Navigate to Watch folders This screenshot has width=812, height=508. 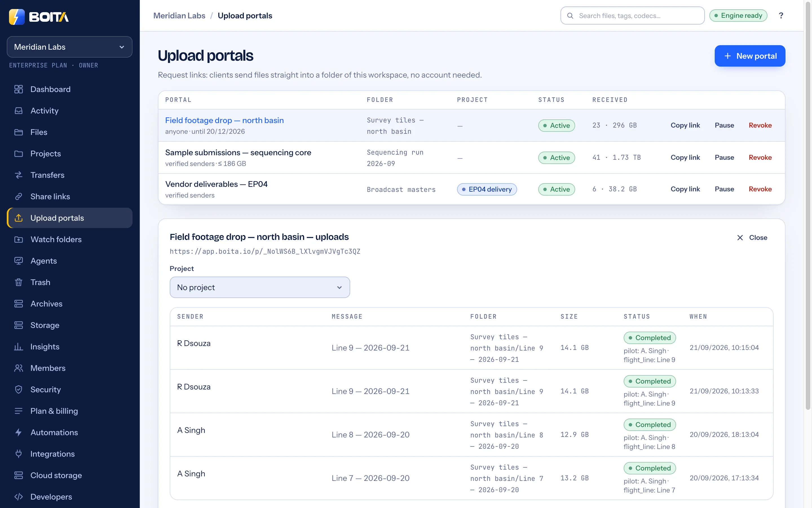(x=69, y=240)
